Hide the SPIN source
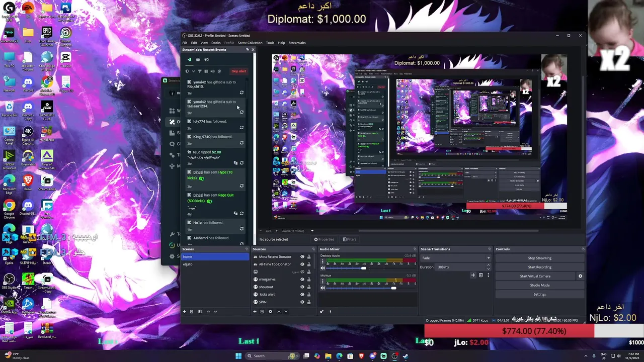The image size is (644, 362). (302, 302)
